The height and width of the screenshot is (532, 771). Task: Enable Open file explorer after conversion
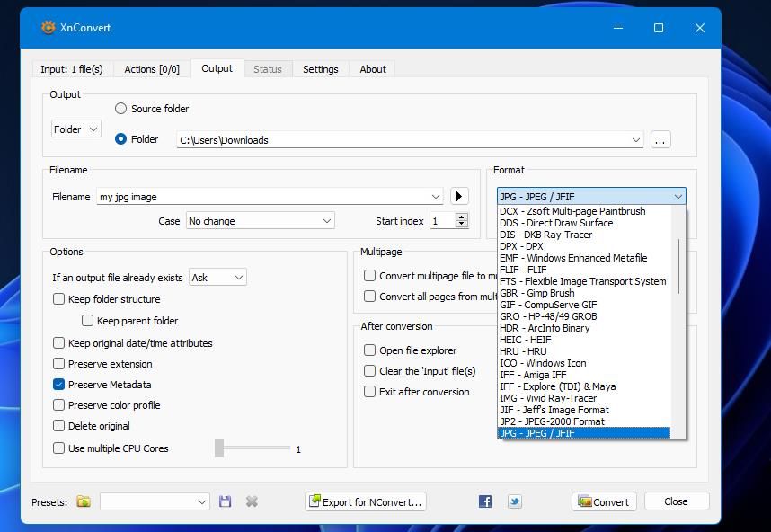pos(369,350)
